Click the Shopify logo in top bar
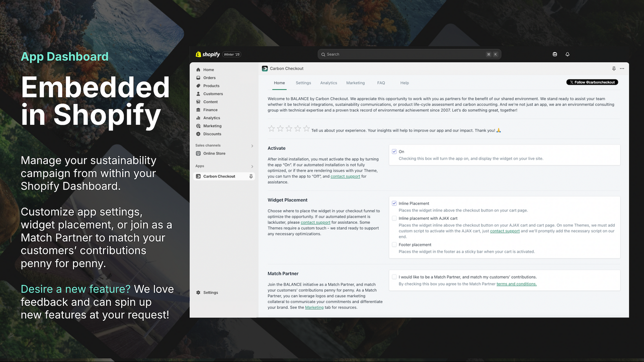Viewport: 644px width, 362px height. (208, 54)
